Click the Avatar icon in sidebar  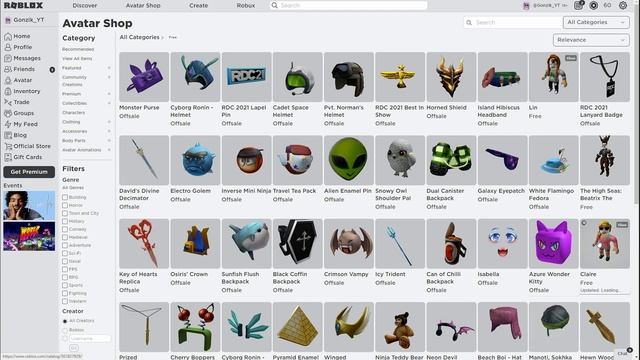coord(8,80)
